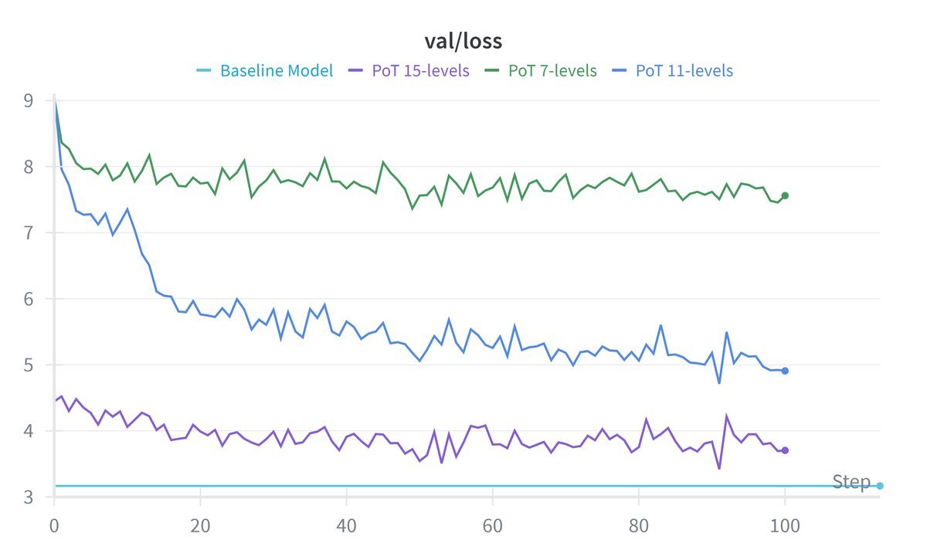The height and width of the screenshot is (560, 927).
Task: Click the cyan Baseline endpoint dot
Action: (x=880, y=486)
